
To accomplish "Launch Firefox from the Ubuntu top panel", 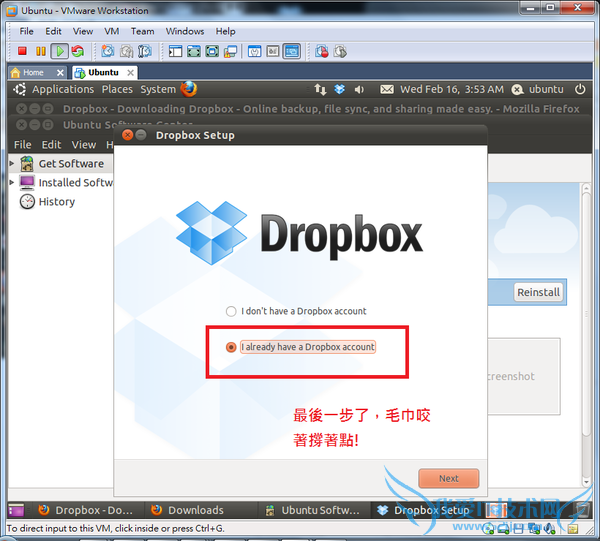I will [x=189, y=89].
